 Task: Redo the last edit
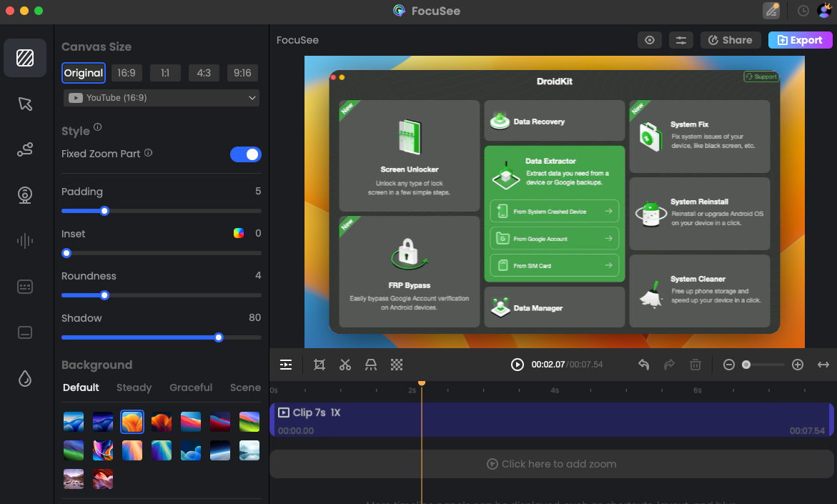(669, 365)
